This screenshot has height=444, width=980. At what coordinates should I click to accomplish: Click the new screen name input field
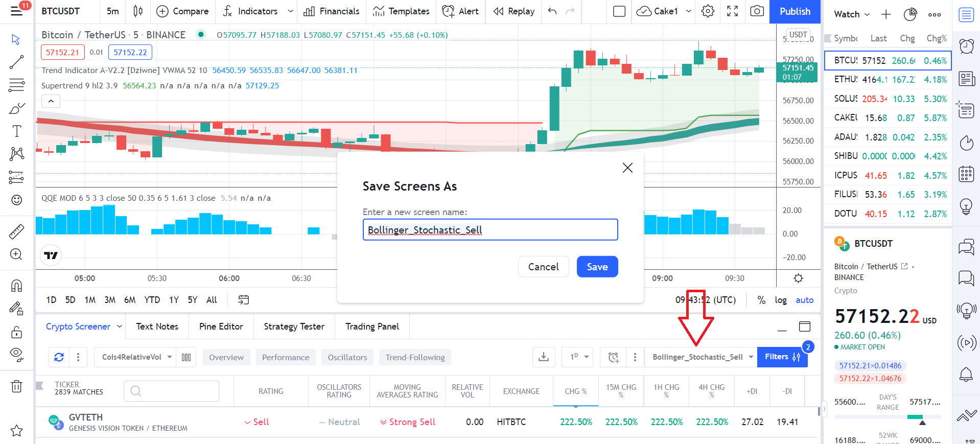491,230
